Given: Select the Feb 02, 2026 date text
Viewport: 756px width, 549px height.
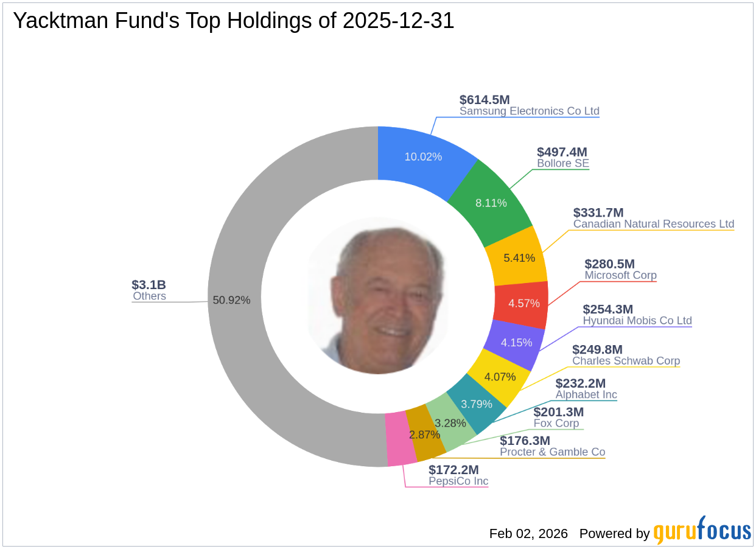Looking at the screenshot, I should click(527, 534).
